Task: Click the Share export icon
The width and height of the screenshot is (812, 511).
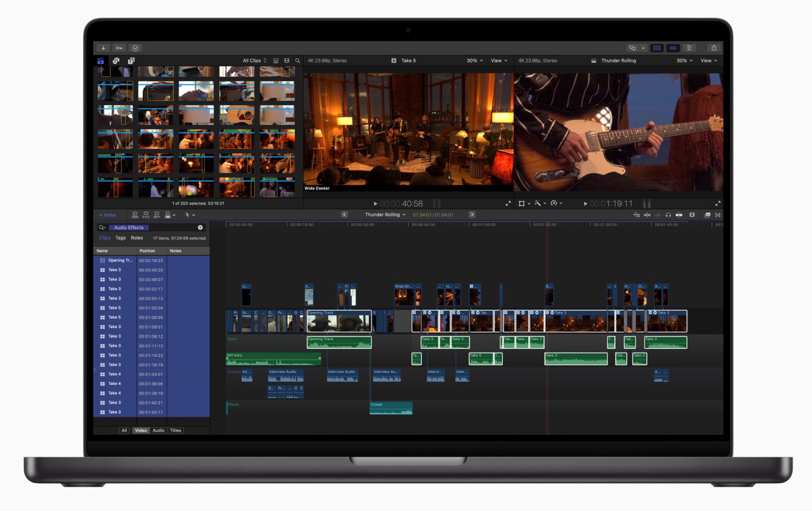Action: [x=714, y=48]
